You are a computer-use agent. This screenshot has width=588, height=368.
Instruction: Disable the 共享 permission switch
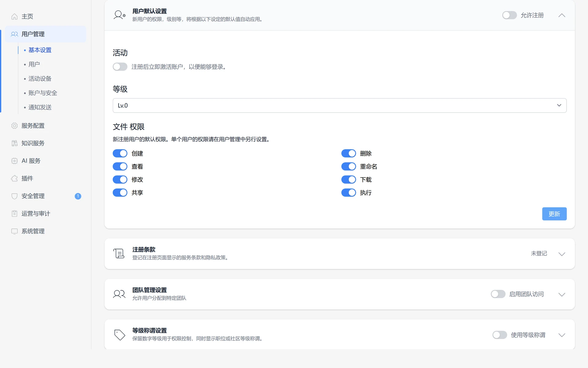point(120,193)
